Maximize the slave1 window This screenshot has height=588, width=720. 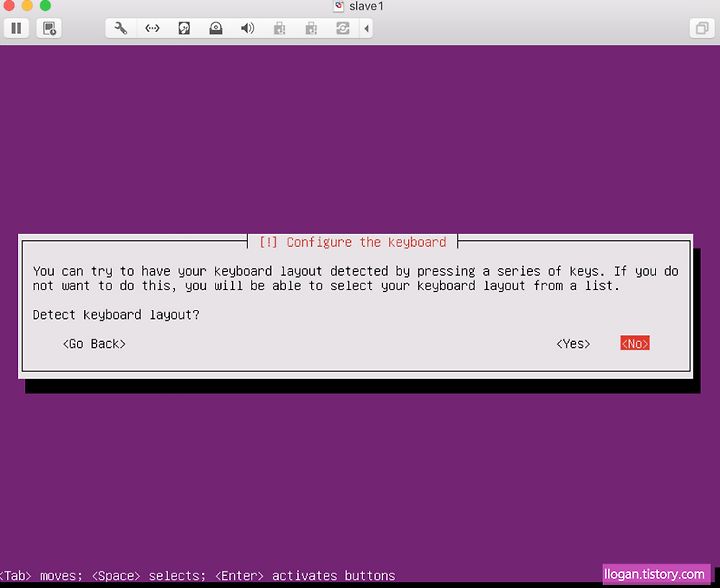pos(45,6)
